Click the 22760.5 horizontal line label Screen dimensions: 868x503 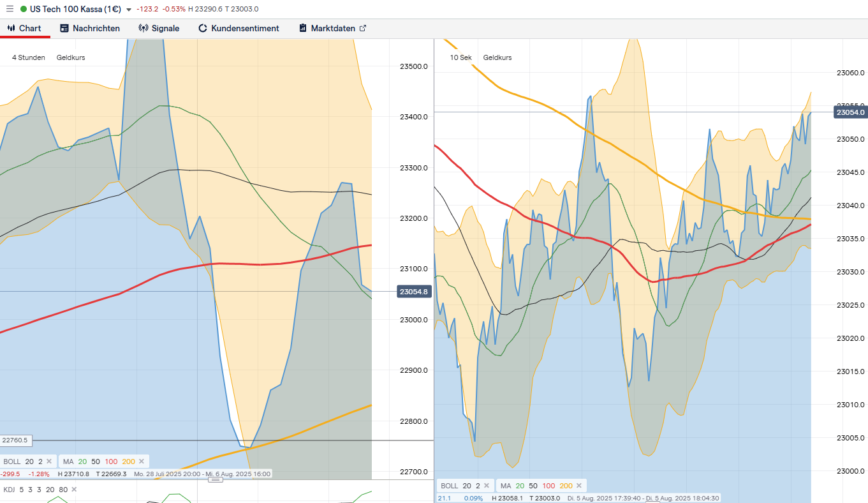click(x=15, y=440)
